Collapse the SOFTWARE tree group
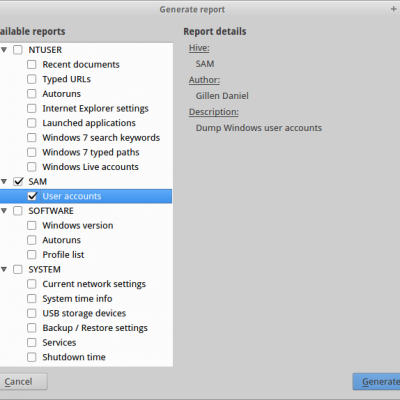Screen dimensions: 400x400 (4, 211)
